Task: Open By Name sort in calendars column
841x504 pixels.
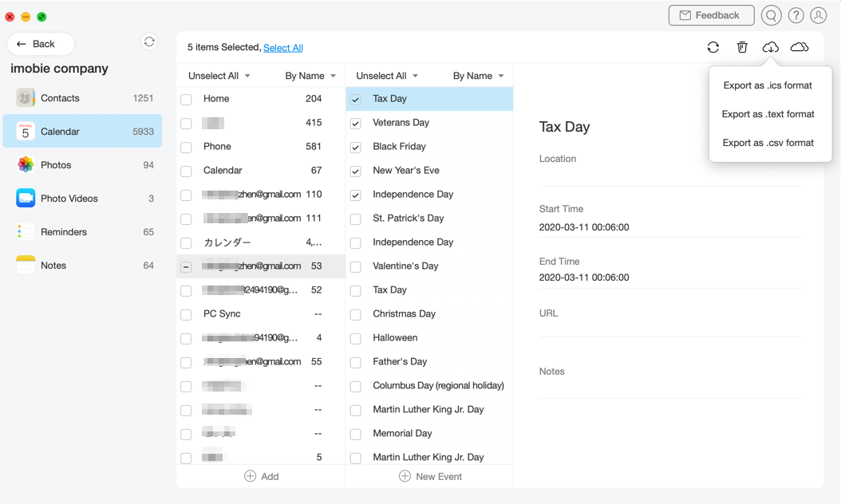Action: tap(310, 76)
